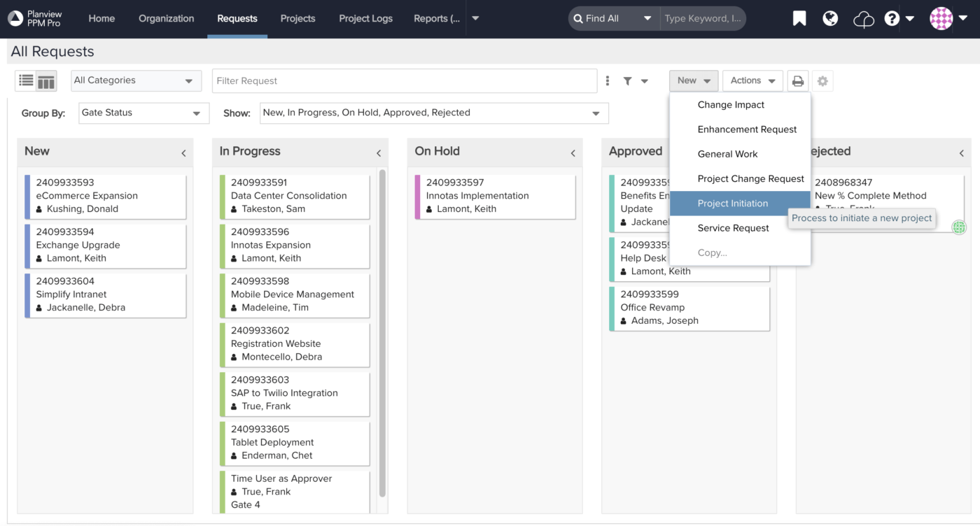Click the globe icon in the header
Viewport: 980px width, 526px height.
coord(830,19)
